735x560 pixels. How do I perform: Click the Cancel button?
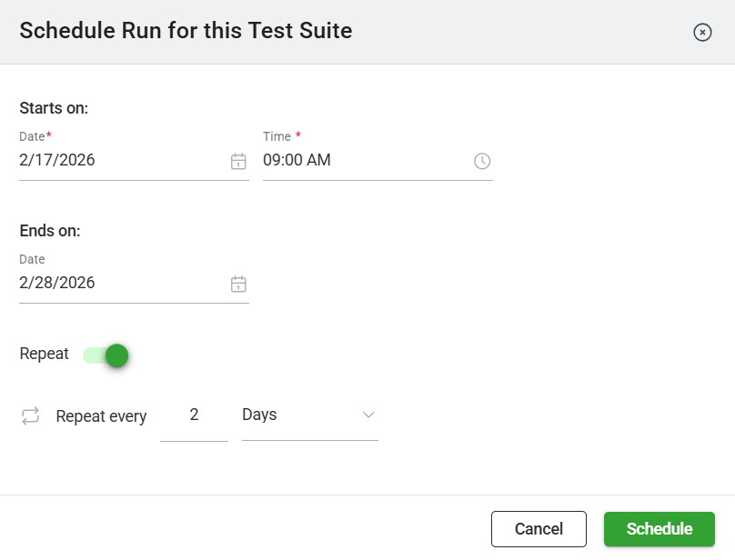click(x=539, y=529)
